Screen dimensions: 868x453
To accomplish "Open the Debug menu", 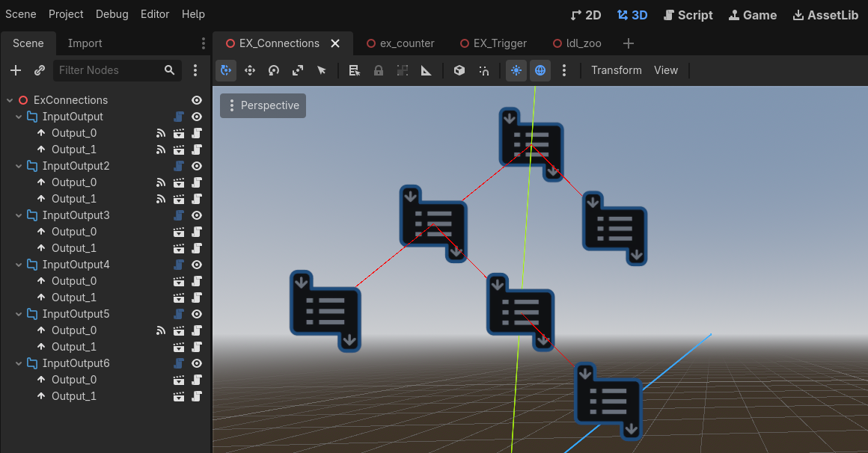I will click(x=111, y=14).
